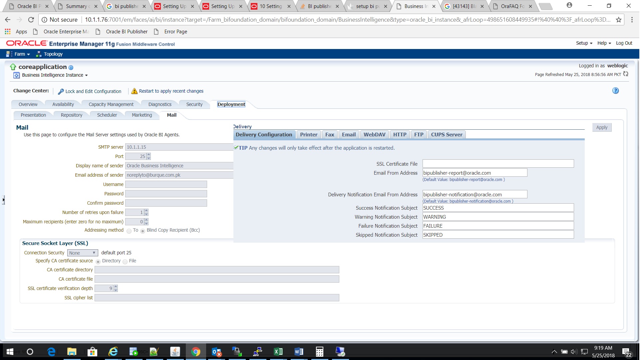Open the Connection Security dropdown
Viewport: 644px width, 360px height.
pyautogui.click(x=83, y=253)
